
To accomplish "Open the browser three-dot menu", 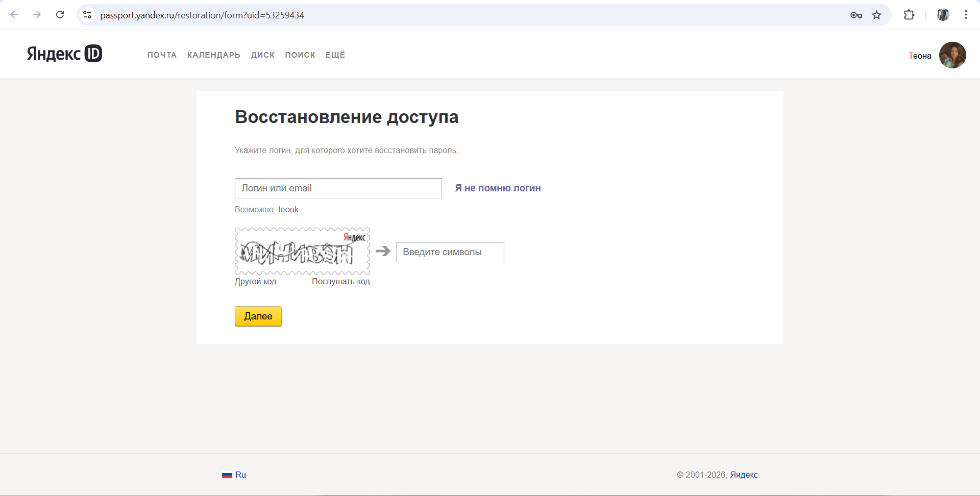I will [x=966, y=15].
